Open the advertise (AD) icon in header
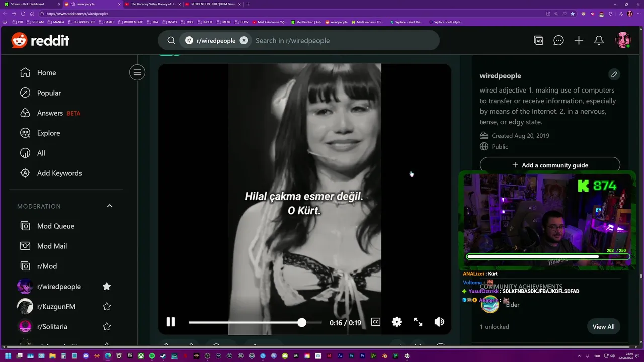 [x=539, y=40]
